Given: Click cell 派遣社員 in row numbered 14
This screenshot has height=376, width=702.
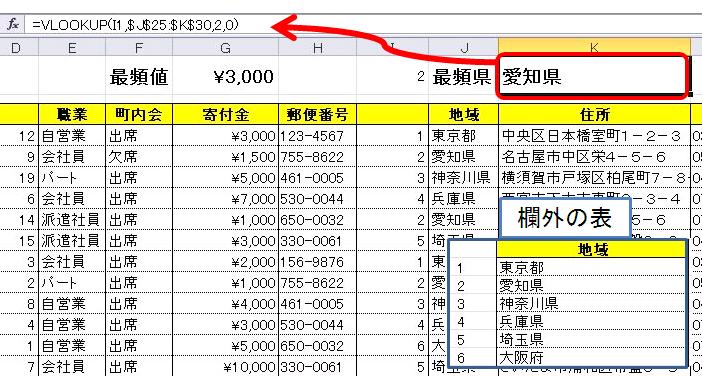Looking at the screenshot, I should (x=72, y=220).
